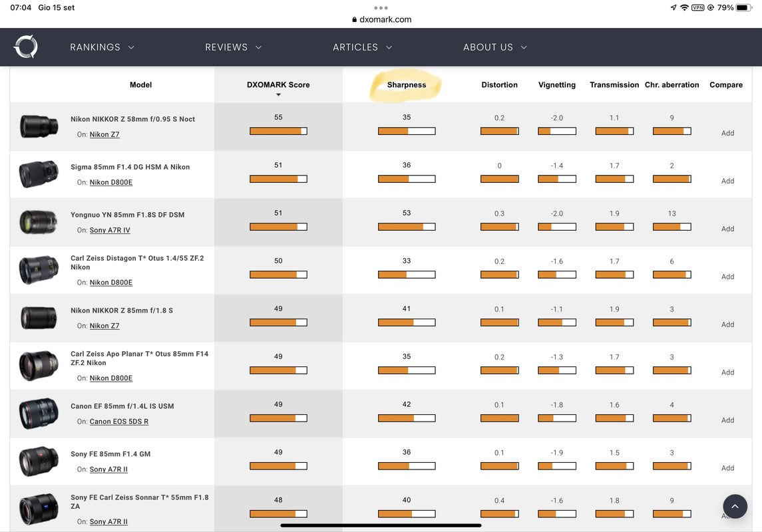The height and width of the screenshot is (532, 762).
Task: Open Nikon D800E link under Distagon Otus 55
Action: click(110, 282)
